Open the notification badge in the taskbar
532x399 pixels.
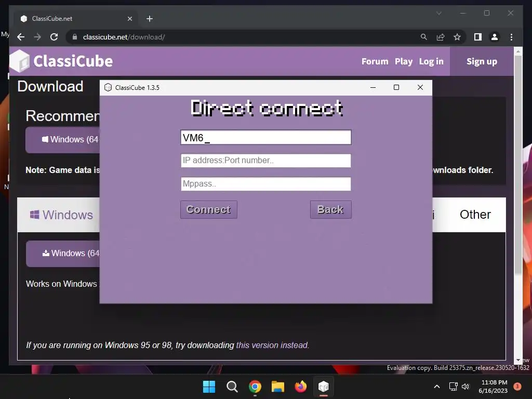click(517, 387)
